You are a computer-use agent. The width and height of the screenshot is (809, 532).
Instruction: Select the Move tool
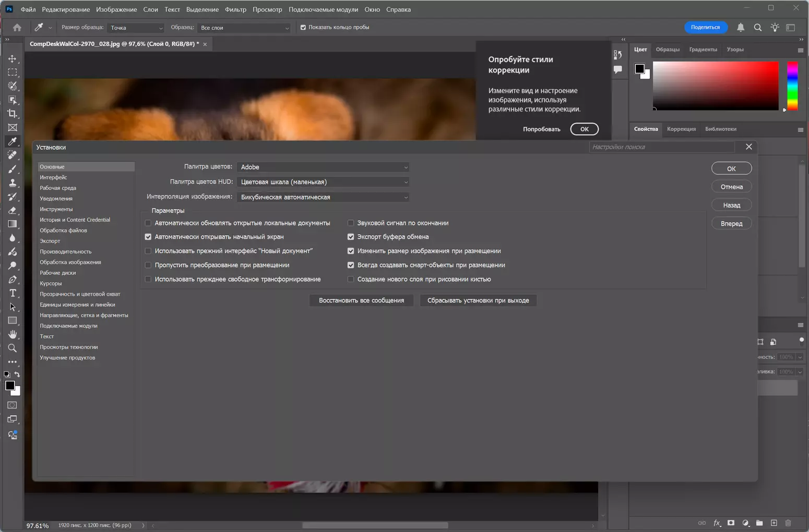(x=13, y=58)
